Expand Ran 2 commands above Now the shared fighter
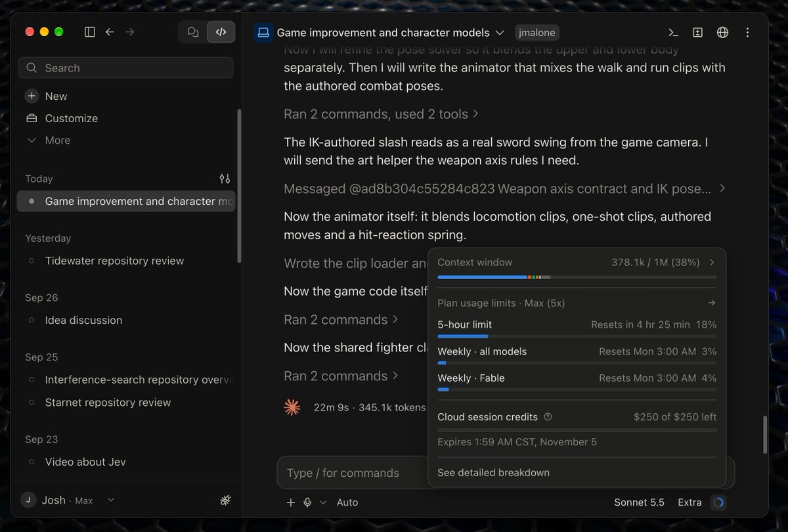This screenshot has height=532, width=788. coord(341,319)
